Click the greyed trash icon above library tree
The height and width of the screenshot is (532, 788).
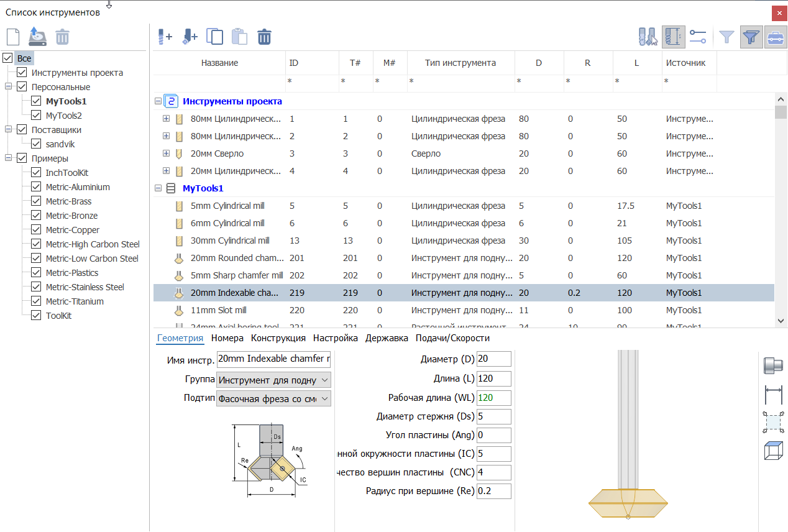click(x=62, y=37)
